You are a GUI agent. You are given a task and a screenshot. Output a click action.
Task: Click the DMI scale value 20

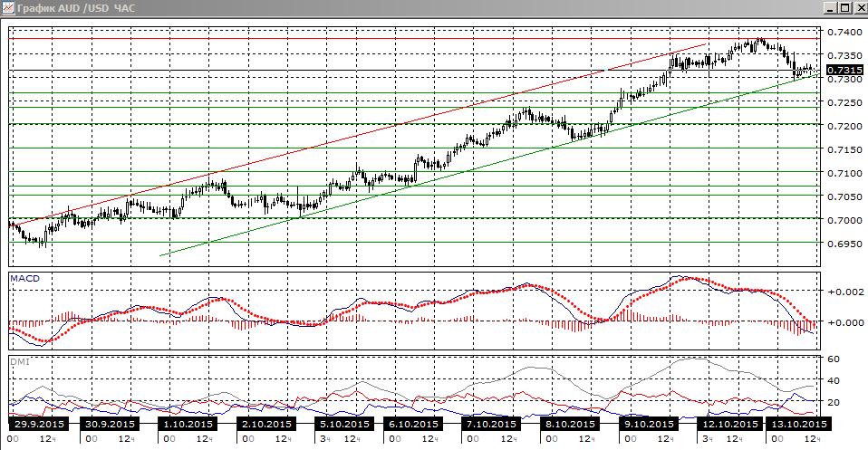click(x=834, y=402)
